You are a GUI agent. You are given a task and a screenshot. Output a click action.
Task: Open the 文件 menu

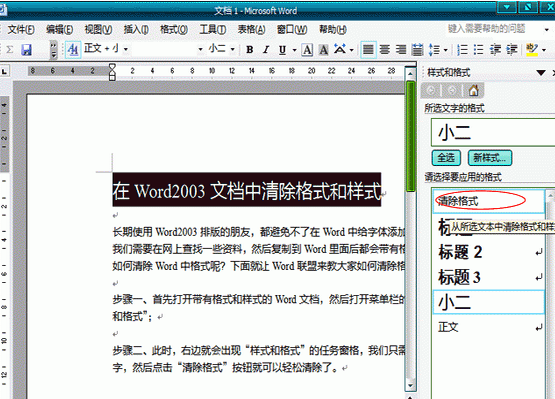pyautogui.click(x=21, y=29)
